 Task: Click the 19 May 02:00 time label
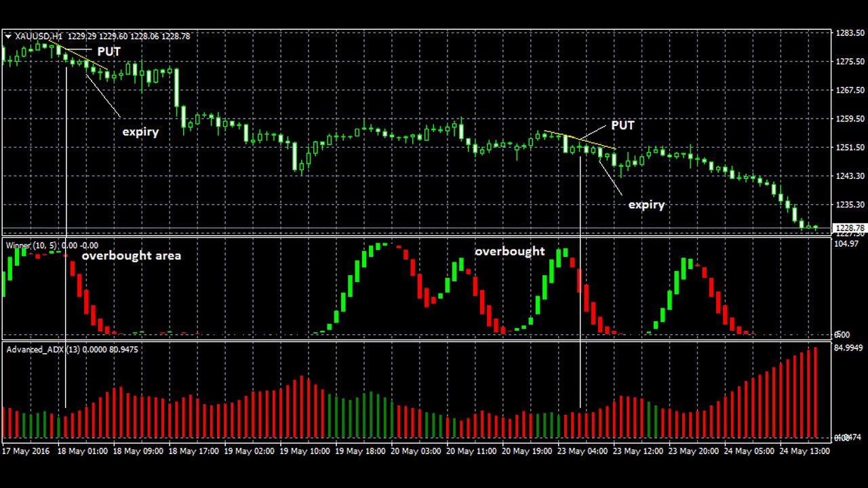click(x=249, y=451)
